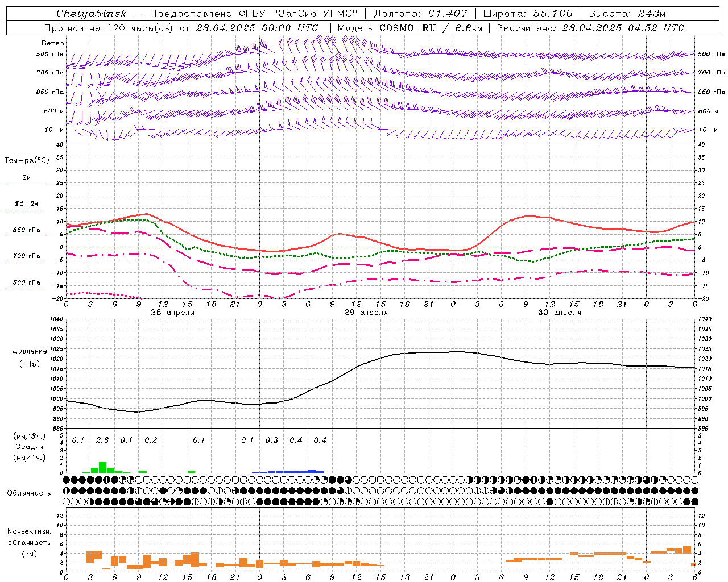Click the "(мм/1ч.)" precipitation unit label
The width and height of the screenshot is (728, 582).
pyautogui.click(x=29, y=458)
